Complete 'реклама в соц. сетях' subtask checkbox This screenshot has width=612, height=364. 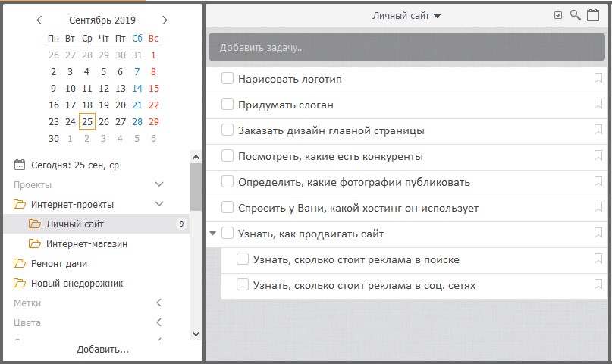pos(243,284)
